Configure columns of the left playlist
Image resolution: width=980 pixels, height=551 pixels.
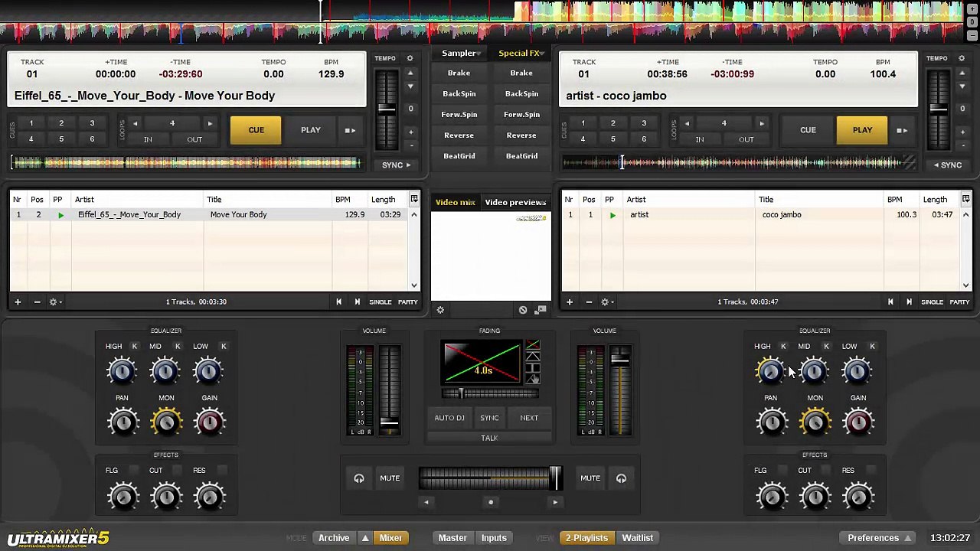pyautogui.click(x=414, y=199)
